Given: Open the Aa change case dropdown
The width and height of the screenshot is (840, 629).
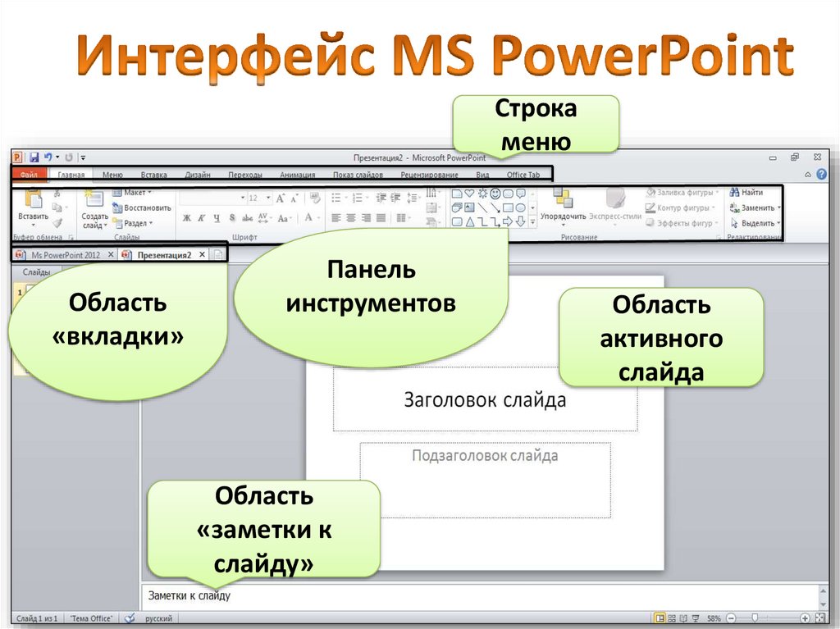Looking at the screenshot, I should click(x=284, y=218).
